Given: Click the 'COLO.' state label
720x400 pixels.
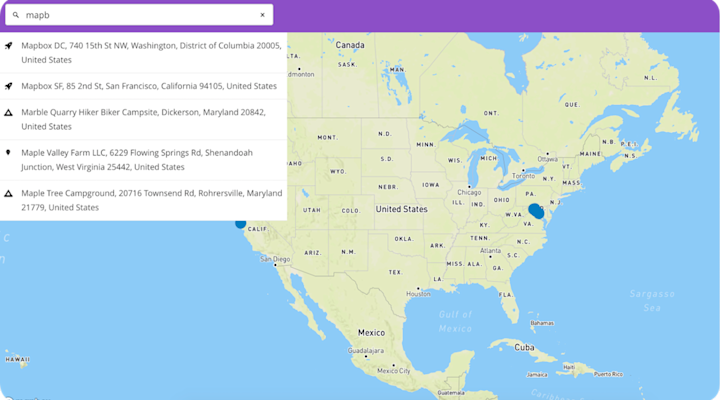Looking at the screenshot, I should [351, 211].
